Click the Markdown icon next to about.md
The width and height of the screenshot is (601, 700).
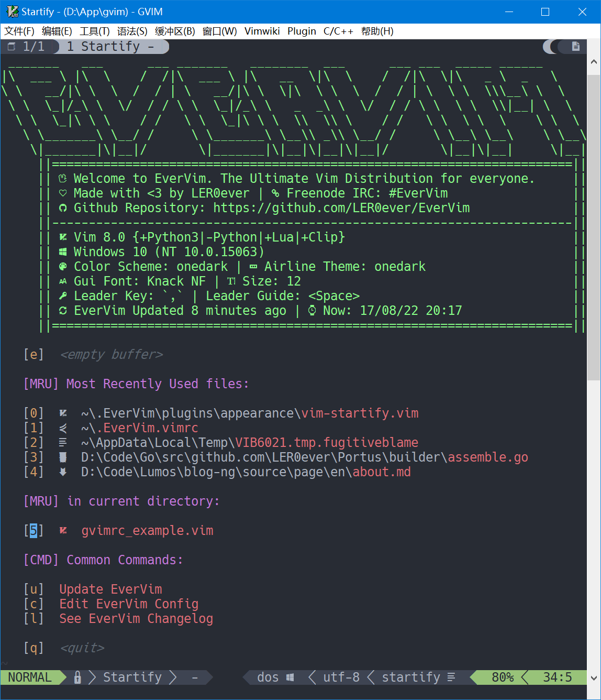tap(63, 472)
